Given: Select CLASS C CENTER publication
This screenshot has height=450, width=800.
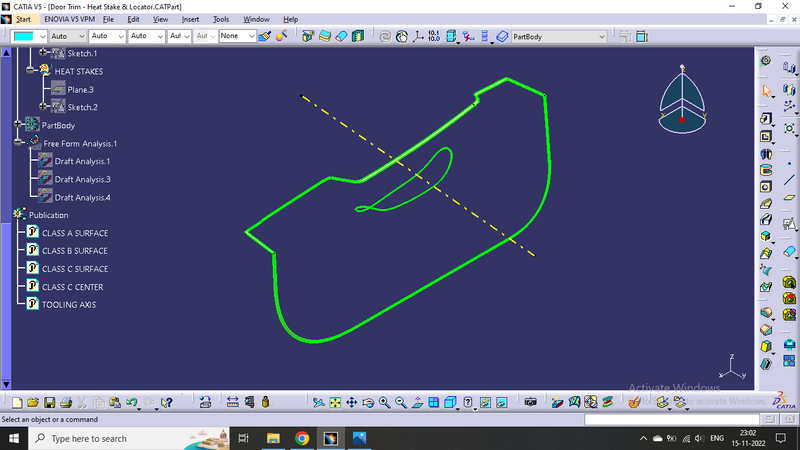Looking at the screenshot, I should click(72, 287).
